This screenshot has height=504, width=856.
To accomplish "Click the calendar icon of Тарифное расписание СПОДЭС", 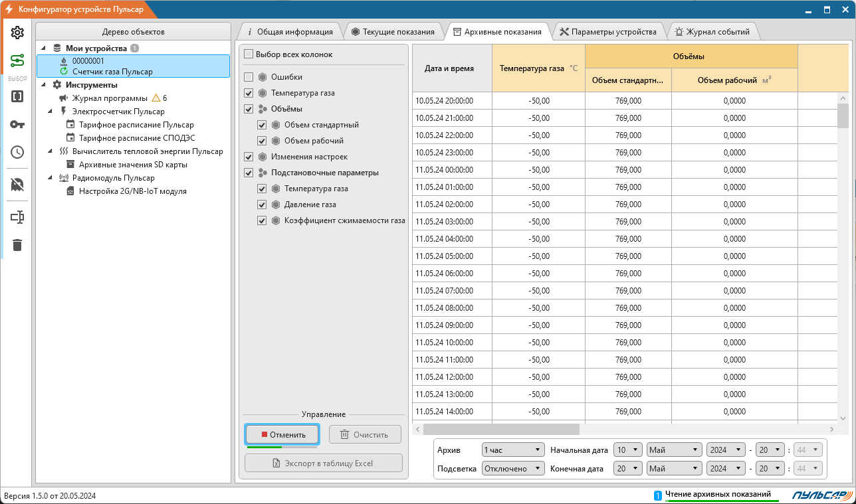I will pyautogui.click(x=70, y=138).
